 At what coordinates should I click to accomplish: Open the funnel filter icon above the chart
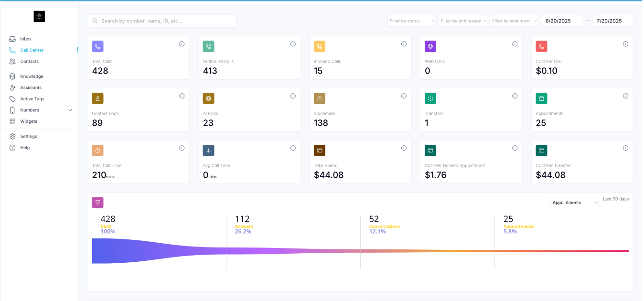pyautogui.click(x=97, y=203)
